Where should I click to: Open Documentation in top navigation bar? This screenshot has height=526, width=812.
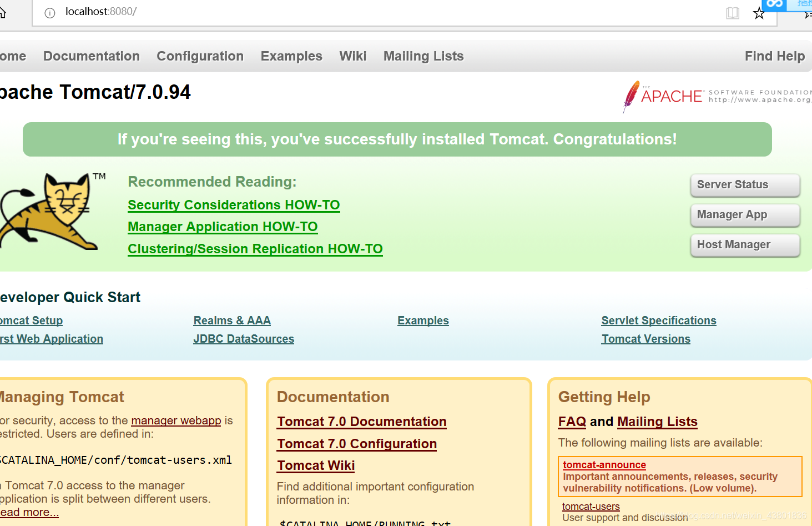click(x=92, y=56)
